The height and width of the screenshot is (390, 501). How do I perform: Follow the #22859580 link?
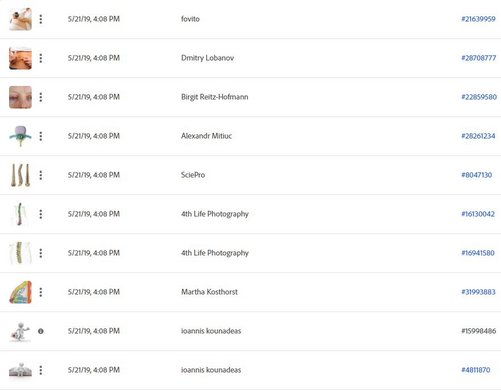point(479,97)
